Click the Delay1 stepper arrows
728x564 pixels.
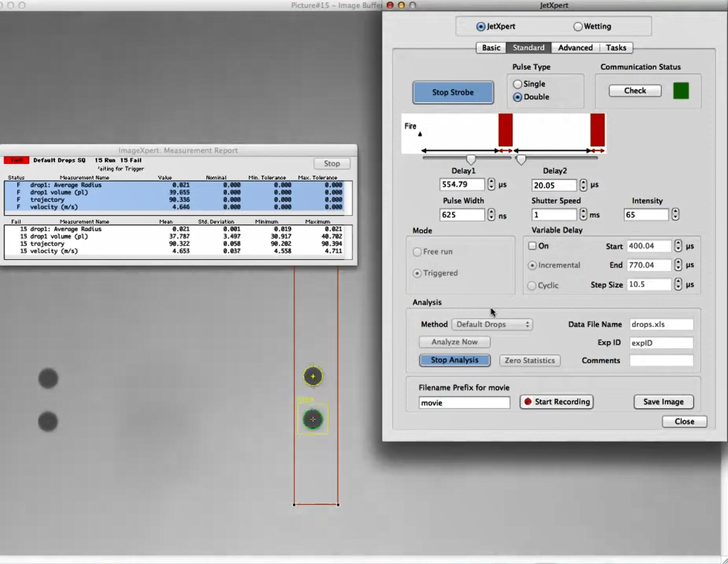[491, 184]
